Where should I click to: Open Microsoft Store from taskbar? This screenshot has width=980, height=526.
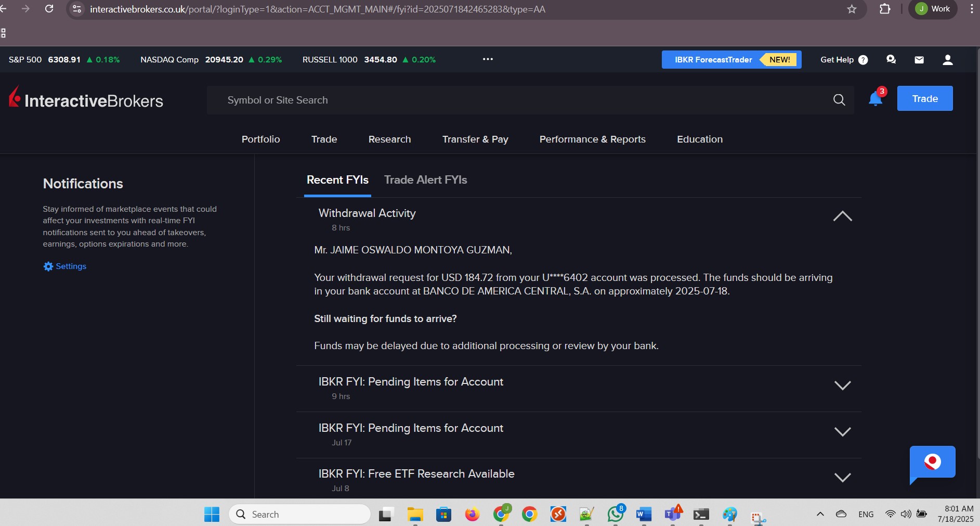point(443,514)
